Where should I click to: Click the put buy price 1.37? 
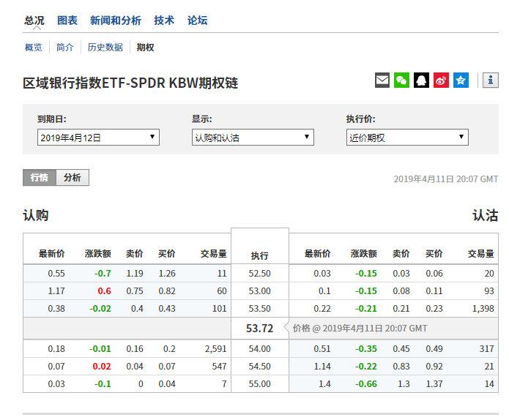tap(434, 383)
